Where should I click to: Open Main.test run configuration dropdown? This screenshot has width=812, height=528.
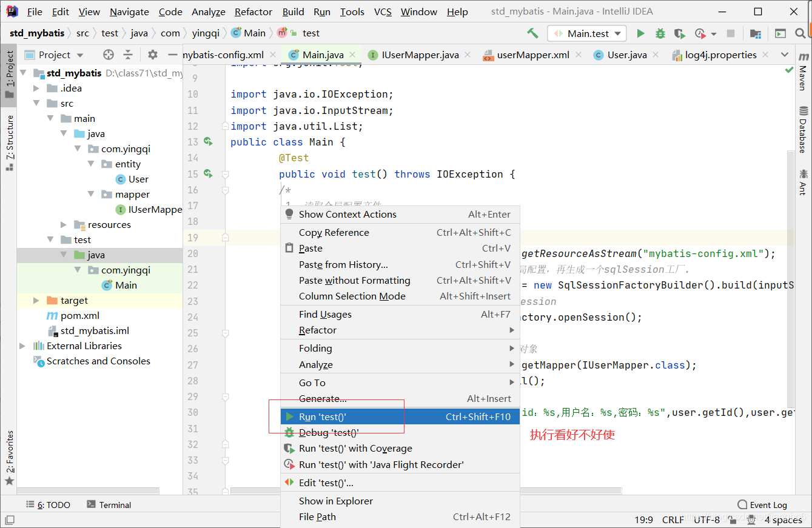[586, 33]
